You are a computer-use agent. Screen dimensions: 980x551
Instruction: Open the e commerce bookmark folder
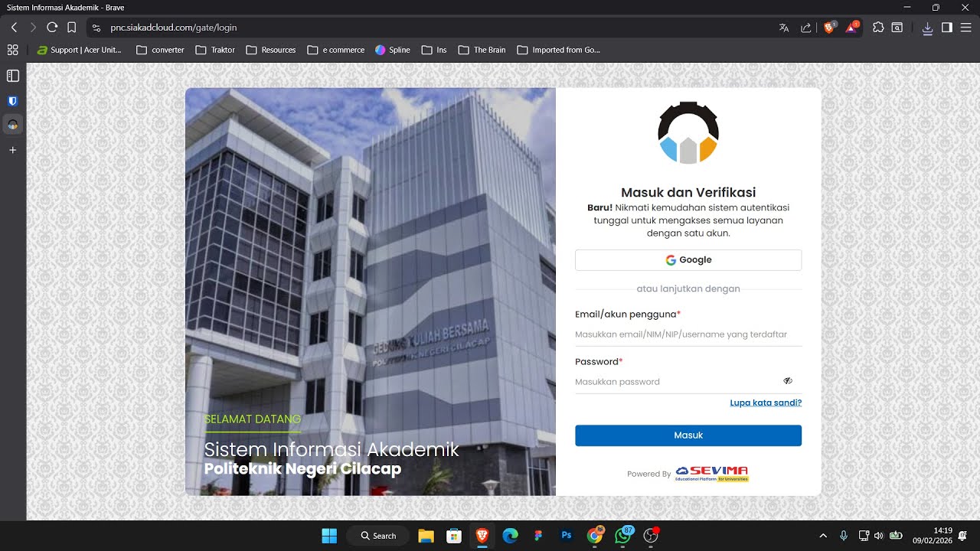point(335,50)
